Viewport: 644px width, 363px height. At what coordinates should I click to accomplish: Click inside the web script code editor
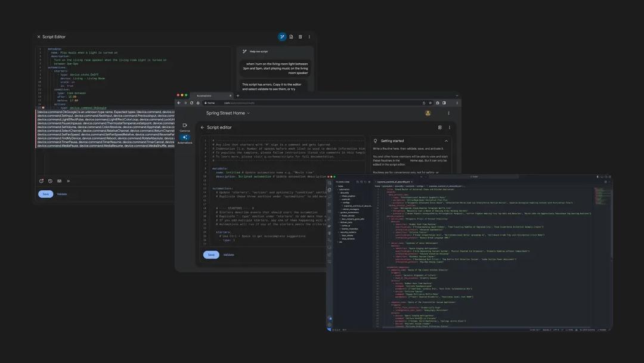pos(283,191)
